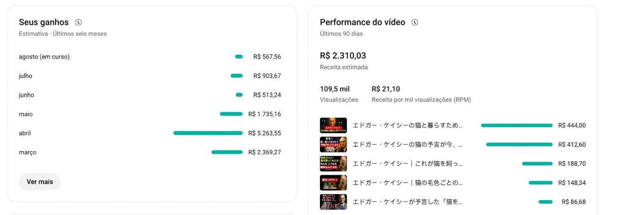Click the revenue bar for R$ 444,00 video
This screenshot has width=644, height=215.
coord(516,125)
